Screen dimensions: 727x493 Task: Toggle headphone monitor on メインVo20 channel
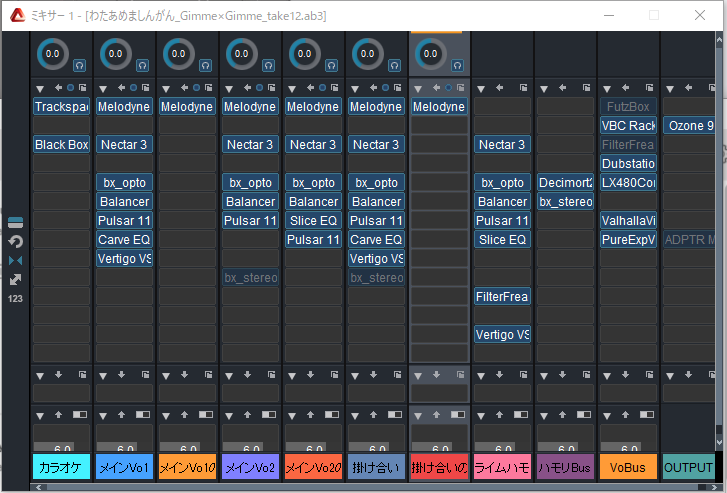pos(332,66)
